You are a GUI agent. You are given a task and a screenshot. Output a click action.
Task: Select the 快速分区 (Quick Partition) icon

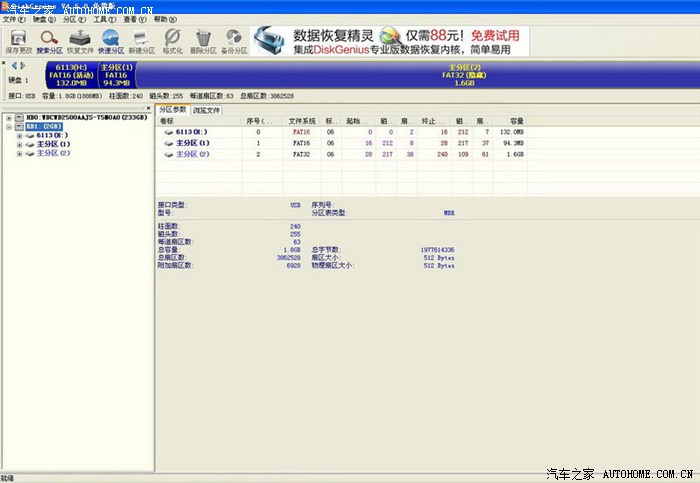(112, 40)
